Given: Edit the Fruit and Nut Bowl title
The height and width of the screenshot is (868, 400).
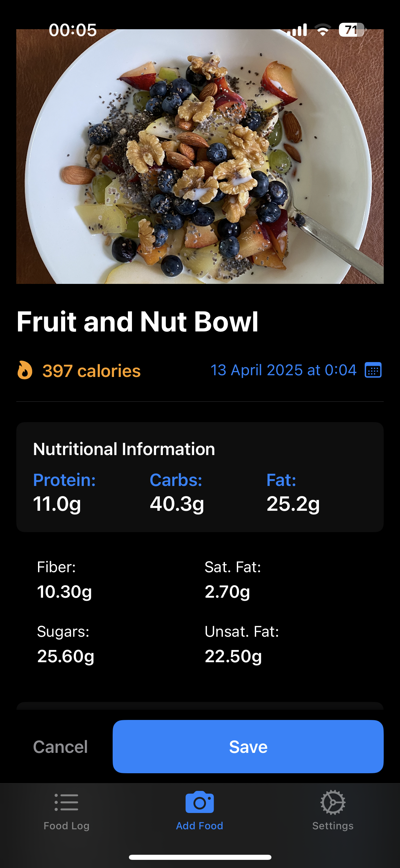Looking at the screenshot, I should (137, 322).
